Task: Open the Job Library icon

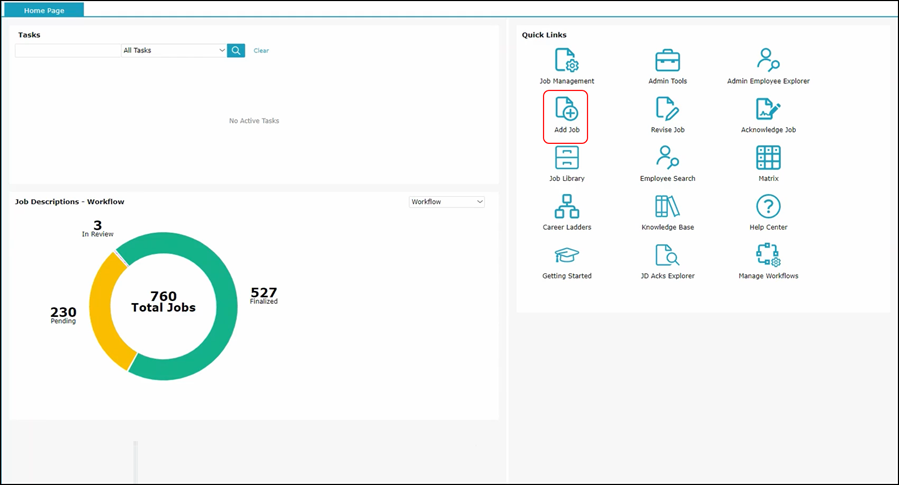Action: point(566,158)
